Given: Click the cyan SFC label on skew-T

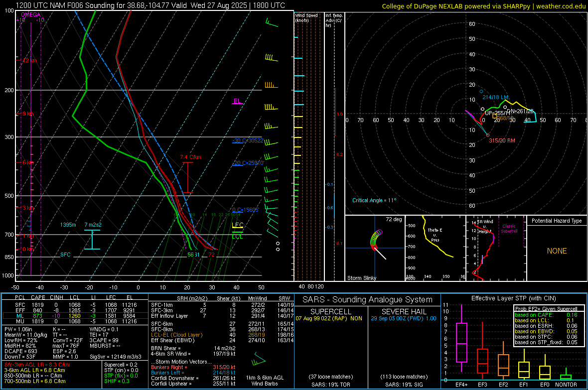Looking at the screenshot, I should pyautogui.click(x=65, y=255).
